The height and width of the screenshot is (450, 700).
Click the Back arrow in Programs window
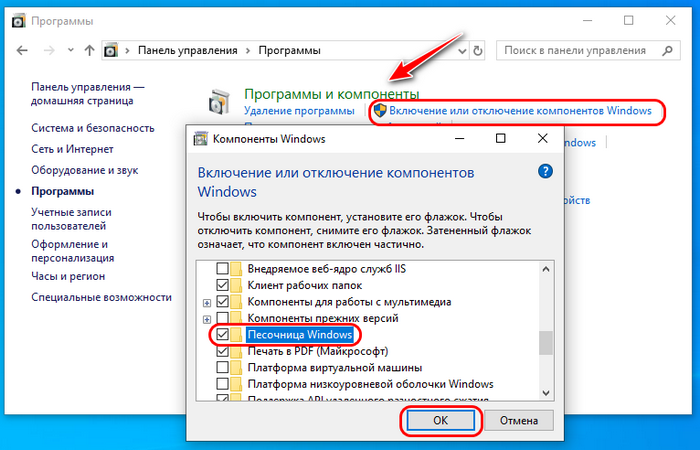pyautogui.click(x=22, y=51)
